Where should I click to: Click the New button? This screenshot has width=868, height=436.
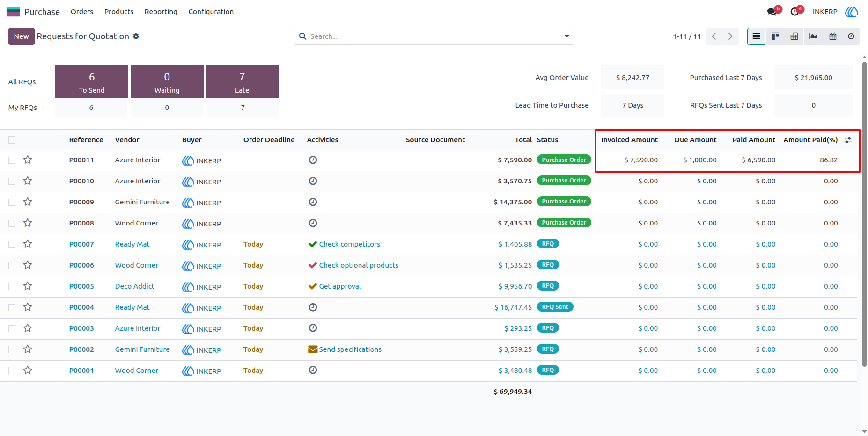22,36
